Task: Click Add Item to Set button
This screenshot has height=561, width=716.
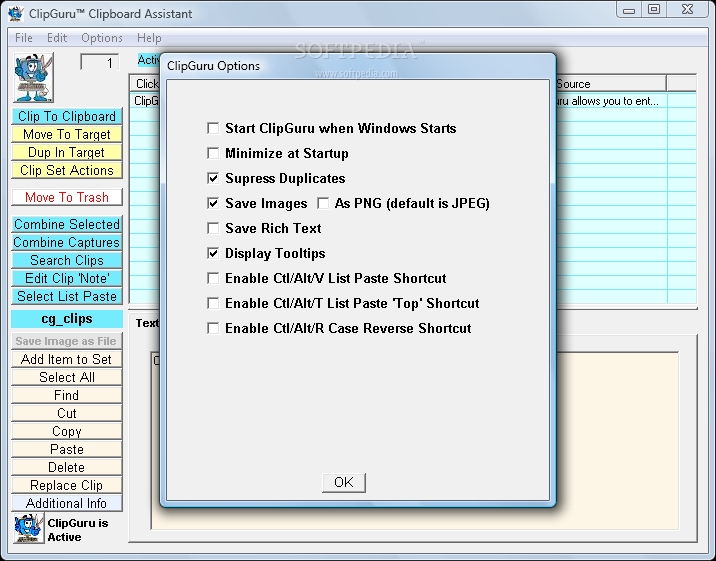Action: 67,359
